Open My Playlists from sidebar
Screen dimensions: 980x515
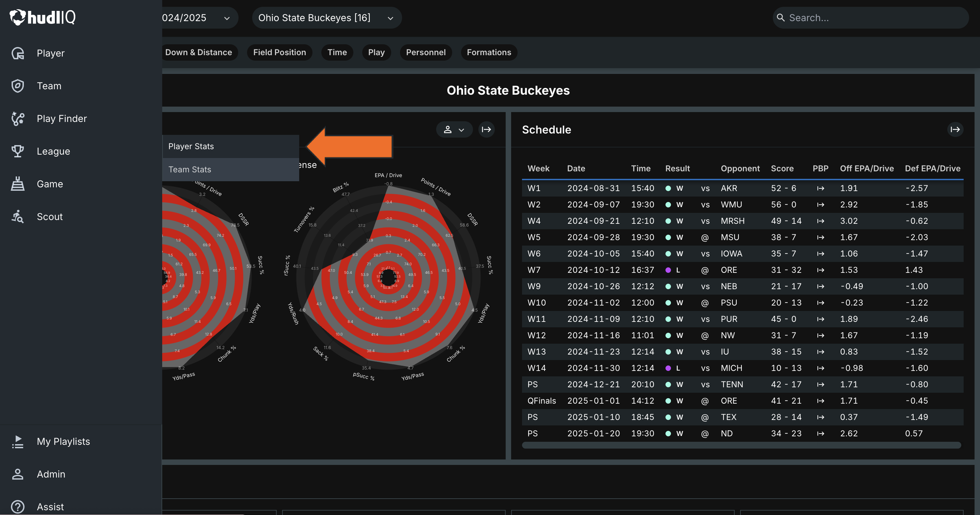[63, 441]
